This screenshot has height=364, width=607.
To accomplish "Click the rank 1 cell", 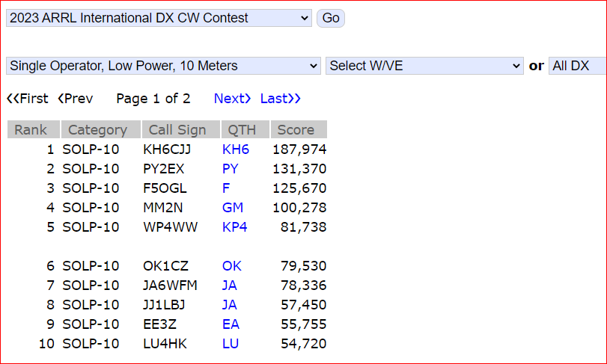I will (x=50, y=149).
